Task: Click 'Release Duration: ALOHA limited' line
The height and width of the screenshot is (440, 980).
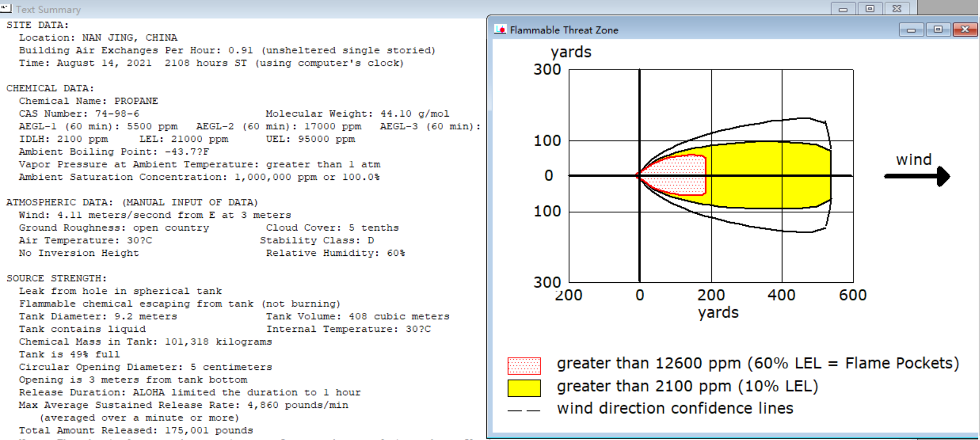Action: point(190,392)
